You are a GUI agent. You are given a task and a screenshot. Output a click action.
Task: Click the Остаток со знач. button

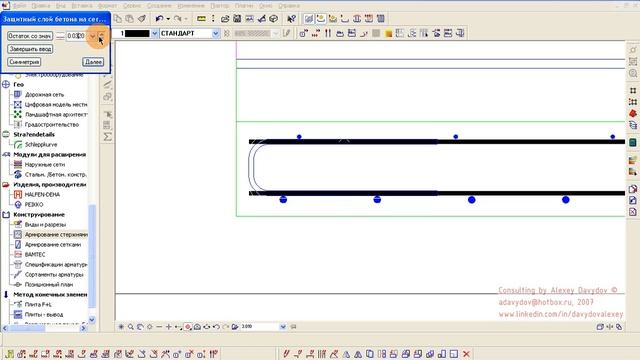(x=30, y=36)
